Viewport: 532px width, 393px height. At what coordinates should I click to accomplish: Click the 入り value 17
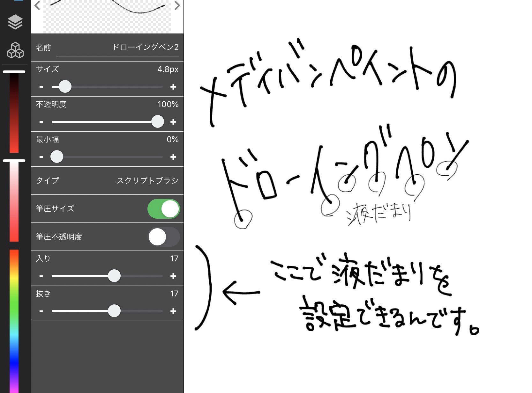pyautogui.click(x=174, y=258)
